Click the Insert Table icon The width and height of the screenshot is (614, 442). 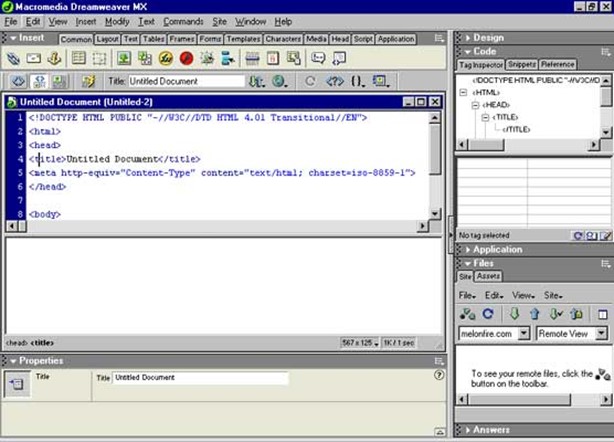click(79, 58)
